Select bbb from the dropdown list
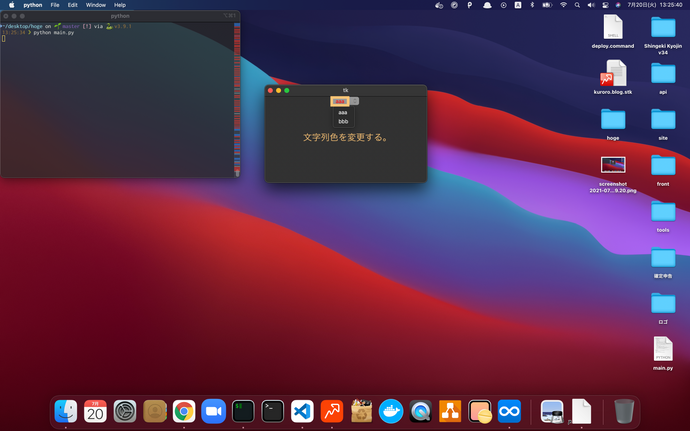 (343, 122)
